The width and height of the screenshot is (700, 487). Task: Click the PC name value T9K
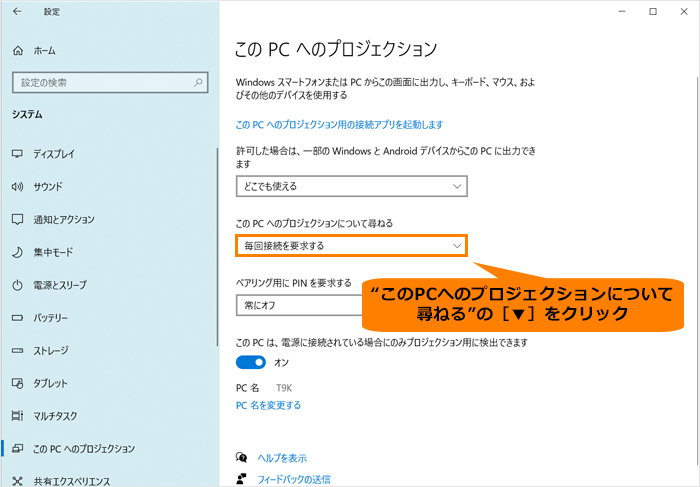(284, 388)
